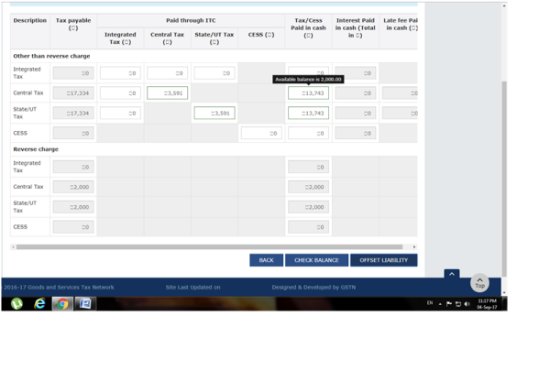Click the round Top button
The width and height of the screenshot is (550, 392).
coord(479,283)
